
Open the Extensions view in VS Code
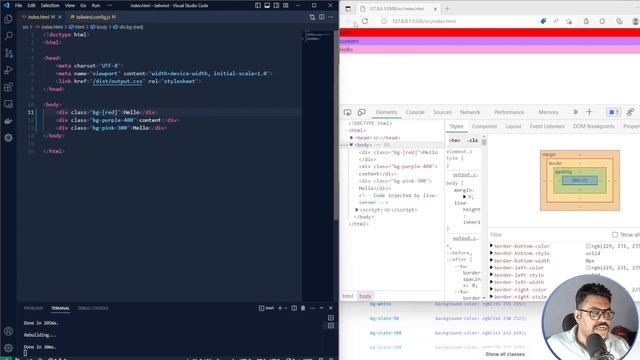tap(8, 87)
